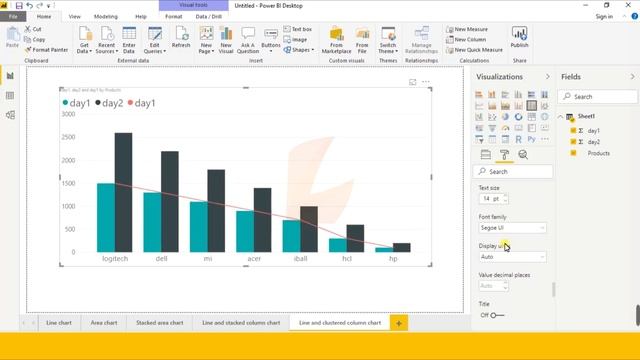Open the Font family dropdown

512,228
